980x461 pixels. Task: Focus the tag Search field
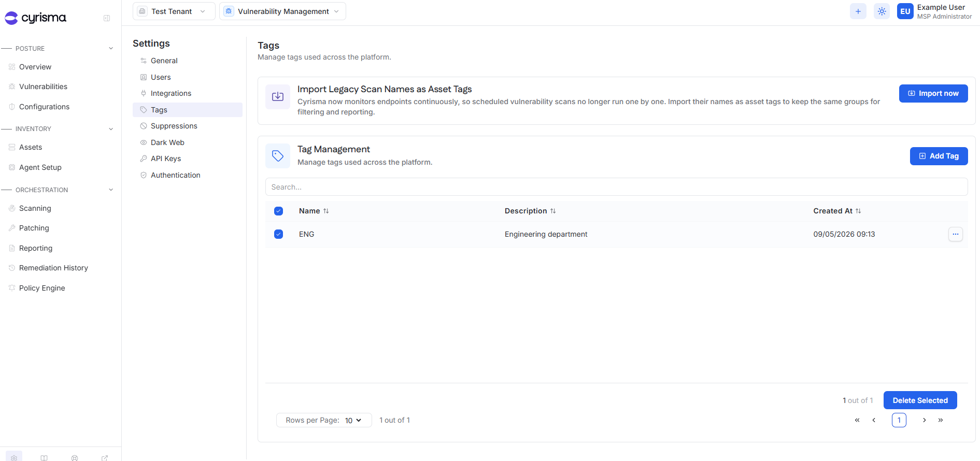pos(616,187)
